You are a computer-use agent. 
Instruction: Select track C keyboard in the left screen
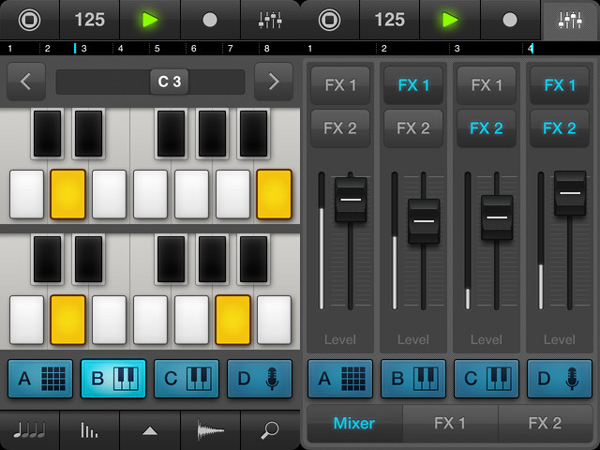click(187, 379)
